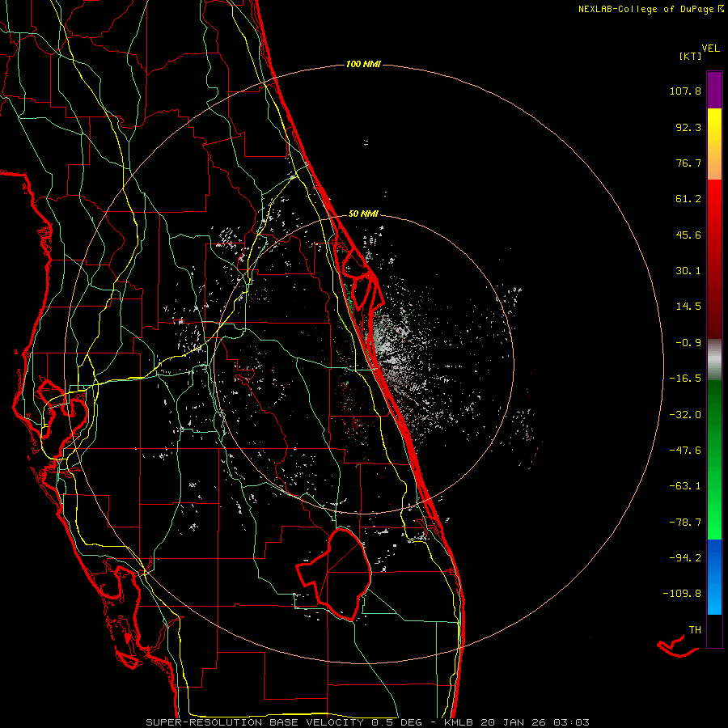The width and height of the screenshot is (728, 728).
Task: Select the -0.9 velocity scale label
Action: (688, 343)
